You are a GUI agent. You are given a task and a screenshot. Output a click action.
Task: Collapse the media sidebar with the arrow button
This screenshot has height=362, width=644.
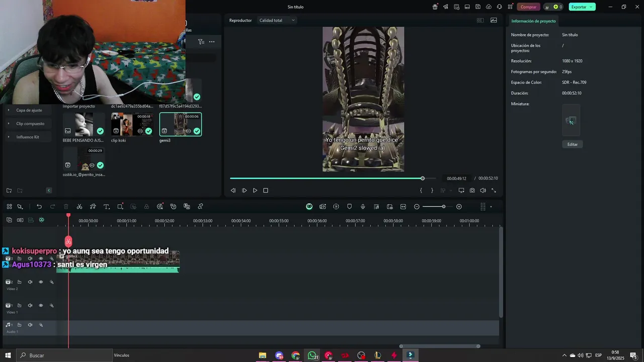tap(49, 191)
